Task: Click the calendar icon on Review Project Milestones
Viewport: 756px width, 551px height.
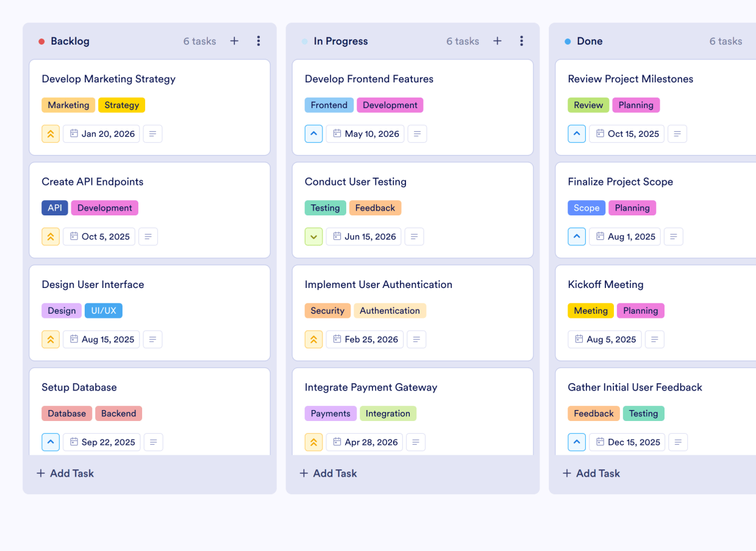Action: [x=600, y=134]
